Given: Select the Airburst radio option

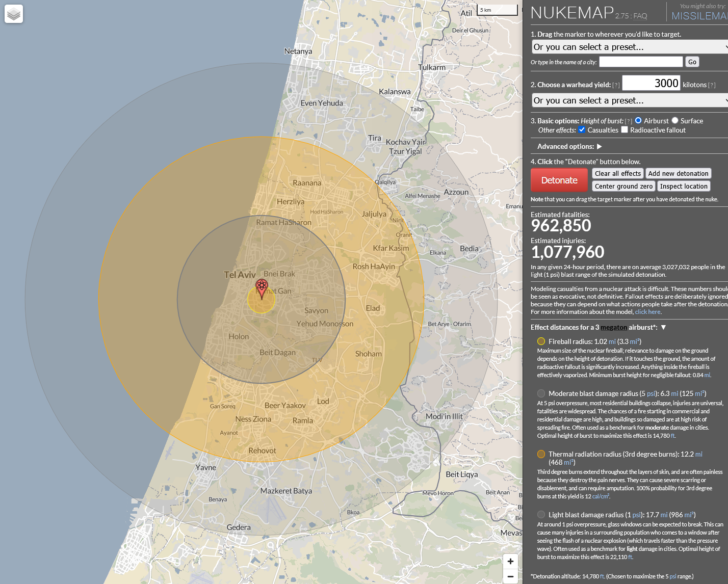Looking at the screenshot, I should click(x=638, y=120).
